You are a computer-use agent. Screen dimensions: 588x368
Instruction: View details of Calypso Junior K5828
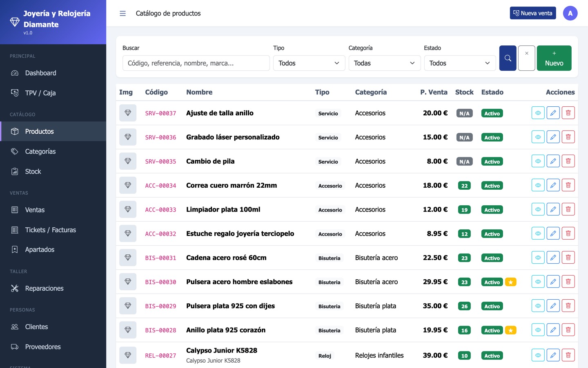click(x=538, y=355)
